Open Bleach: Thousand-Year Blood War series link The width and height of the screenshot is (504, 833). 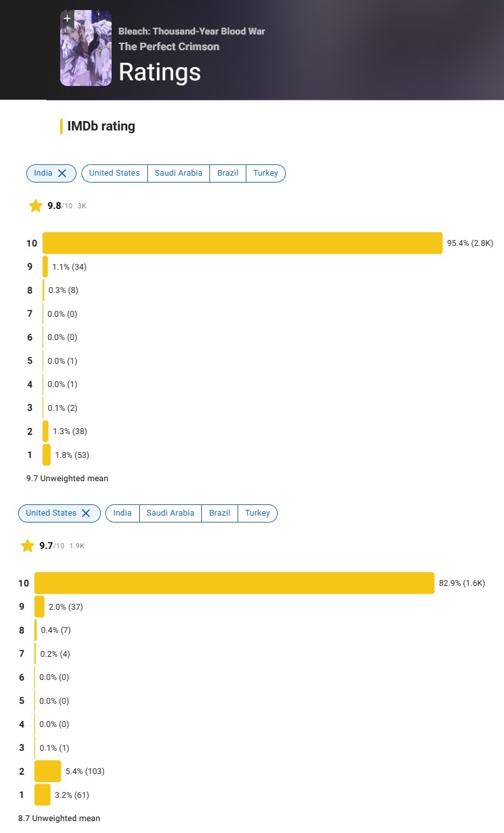tap(192, 31)
